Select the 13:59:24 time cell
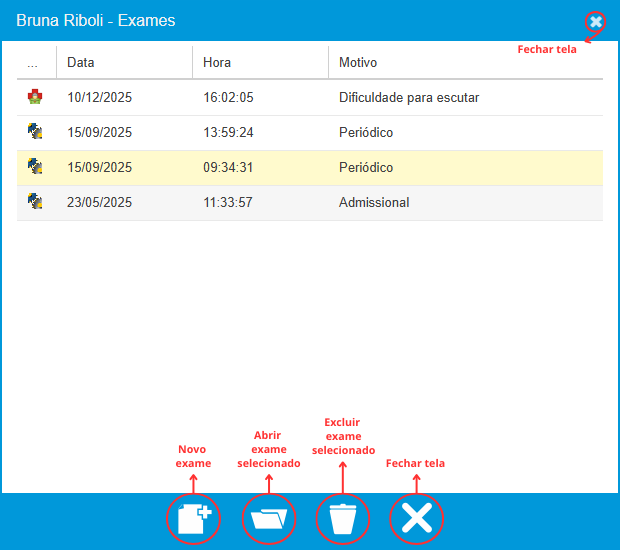 coord(228,132)
